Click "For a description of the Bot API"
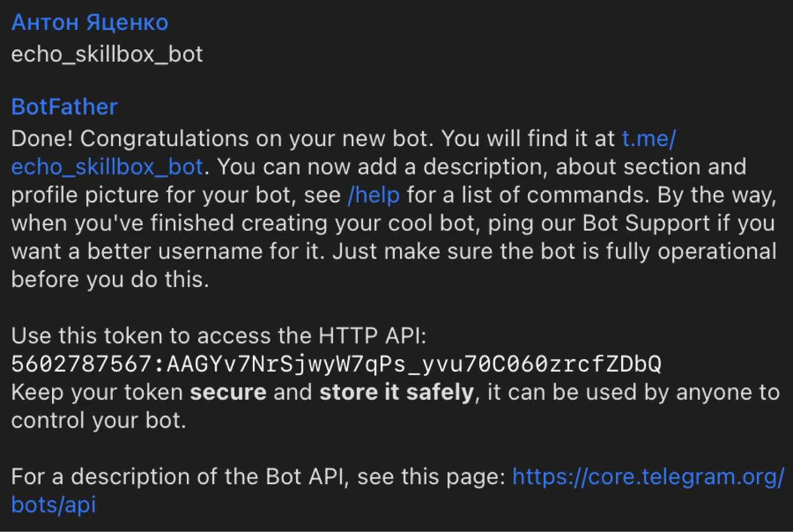This screenshot has width=793, height=532. tap(178, 477)
